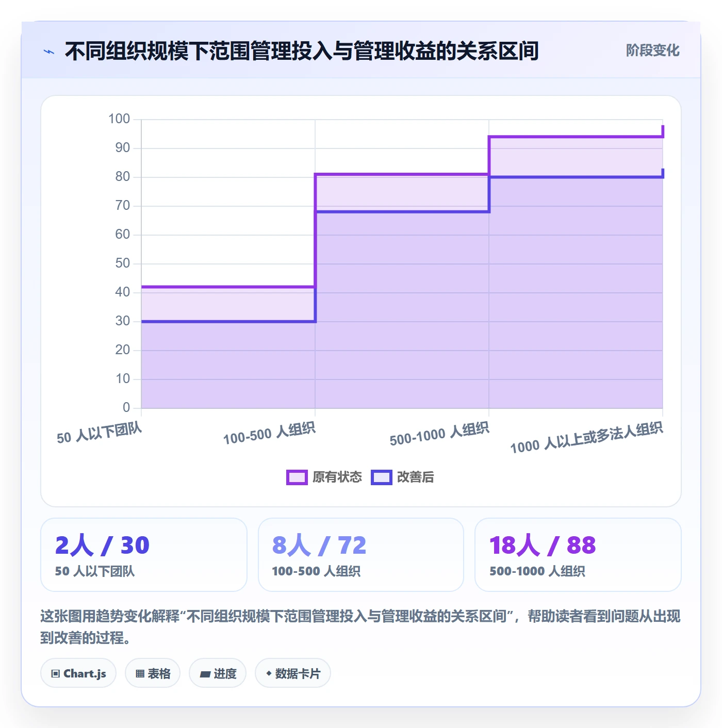Click the card caption 50 人以下团队 under 2人 / 30
The image size is (722, 728).
[x=95, y=571]
